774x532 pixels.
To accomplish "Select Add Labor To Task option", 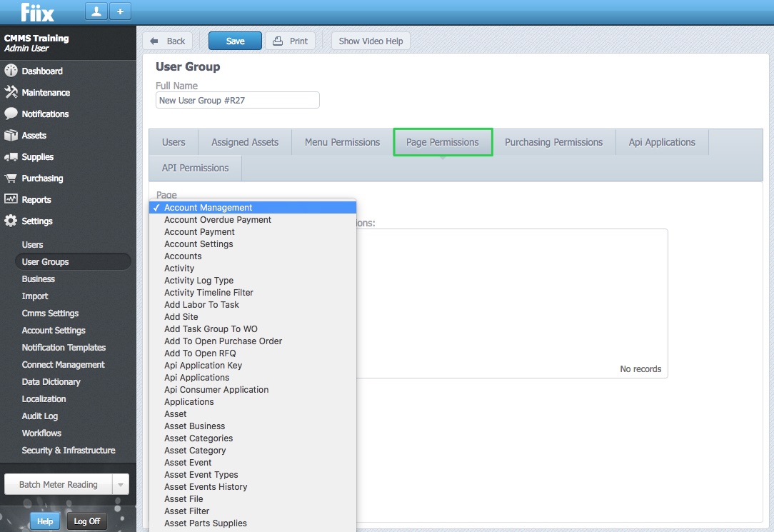I will tap(253, 304).
